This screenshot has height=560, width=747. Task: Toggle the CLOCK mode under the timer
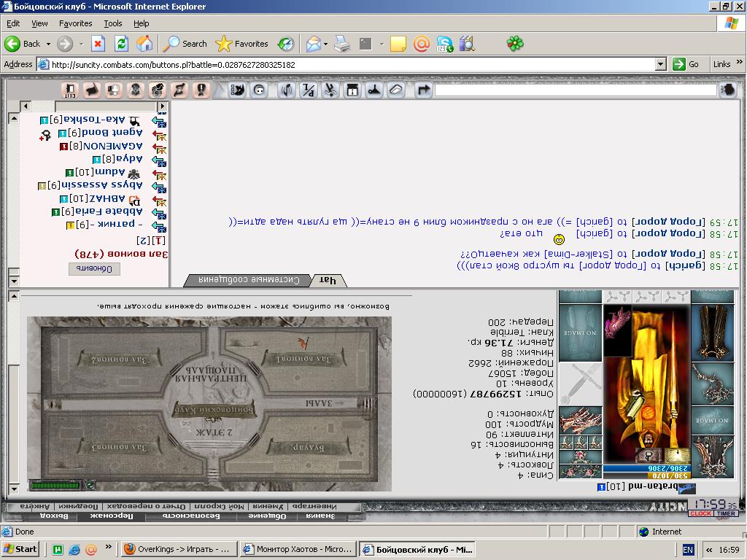click(x=700, y=513)
